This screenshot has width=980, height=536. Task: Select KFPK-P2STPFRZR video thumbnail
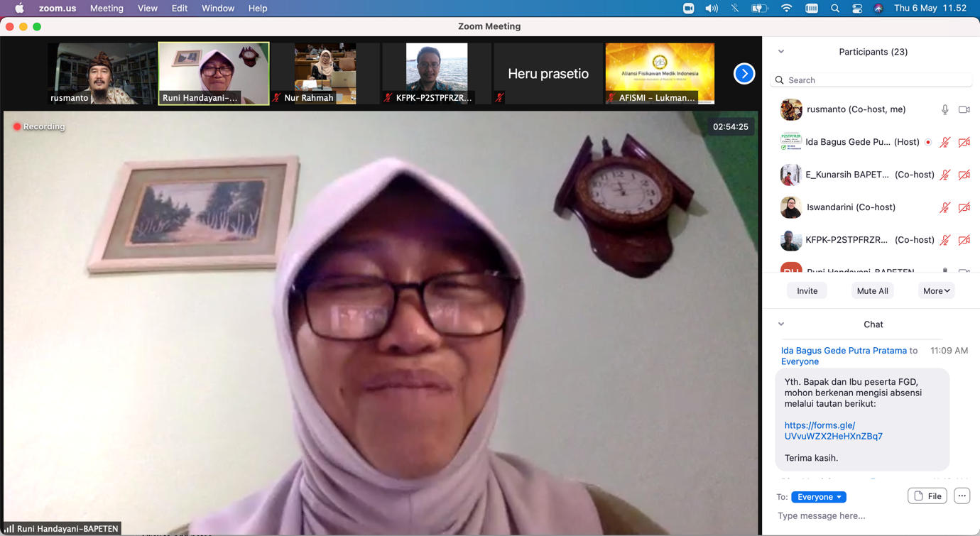point(437,74)
